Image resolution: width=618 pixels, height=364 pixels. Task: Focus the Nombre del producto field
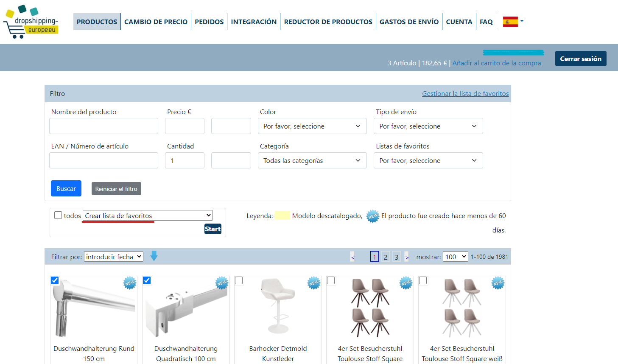pos(103,126)
